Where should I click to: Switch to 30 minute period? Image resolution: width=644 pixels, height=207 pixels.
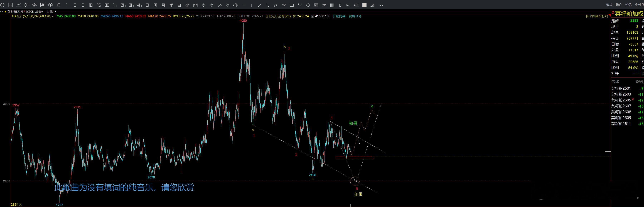tap(107, 5)
